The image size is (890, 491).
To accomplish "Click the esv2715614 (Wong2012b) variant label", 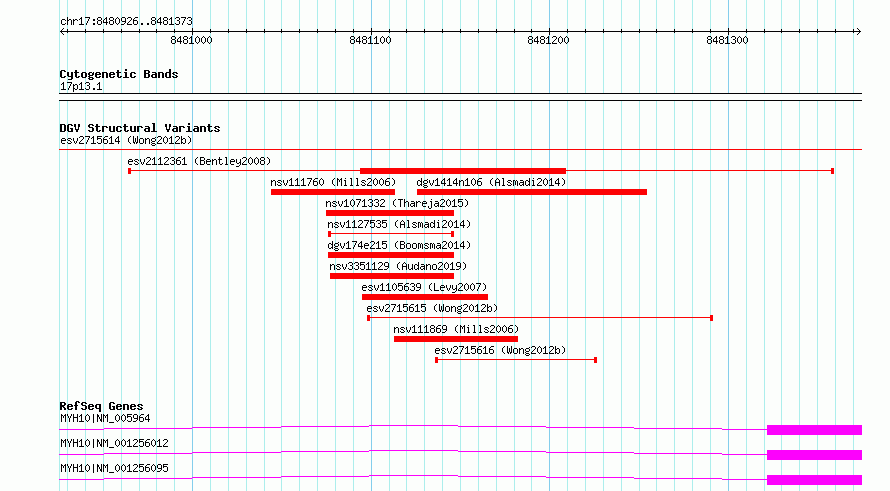I will pos(126,140).
